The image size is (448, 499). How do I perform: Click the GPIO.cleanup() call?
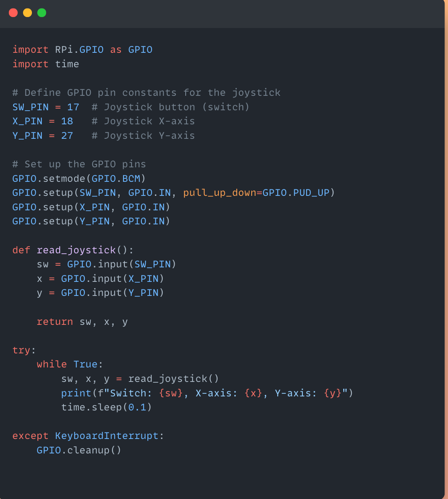tap(79, 450)
